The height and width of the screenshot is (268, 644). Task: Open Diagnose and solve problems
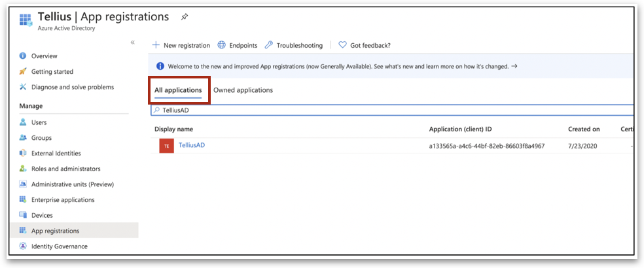[73, 87]
